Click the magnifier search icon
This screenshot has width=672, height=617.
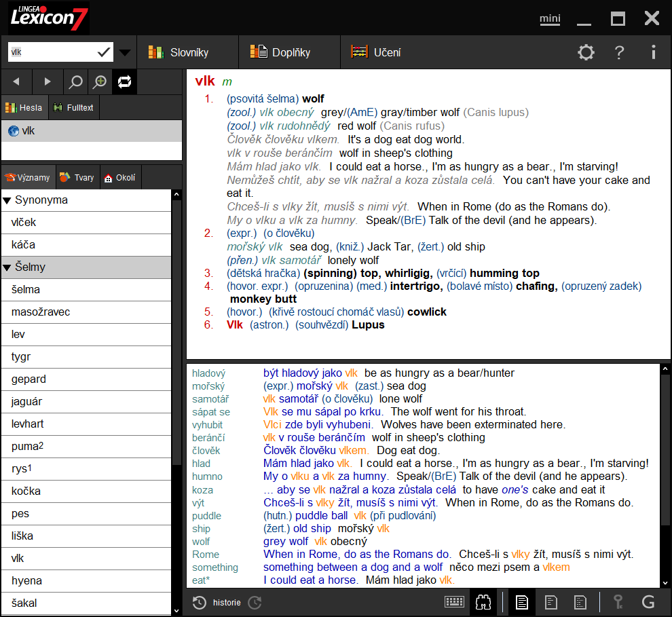coord(75,82)
